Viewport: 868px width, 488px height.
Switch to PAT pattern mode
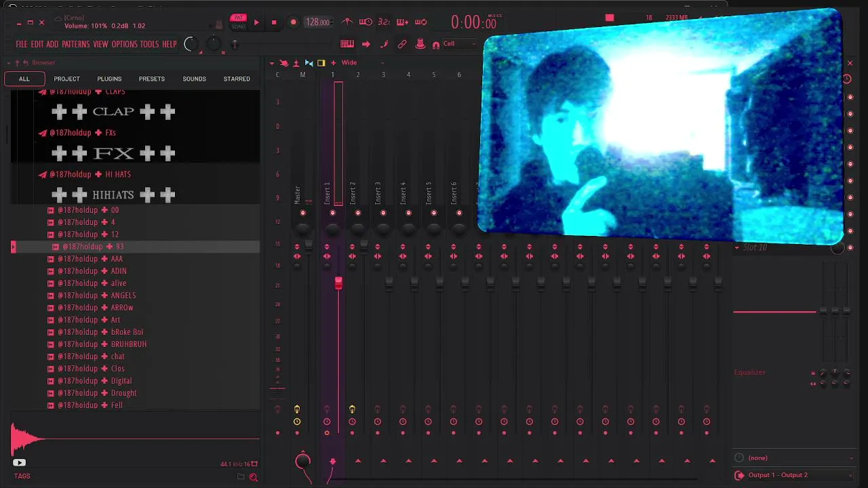click(239, 18)
